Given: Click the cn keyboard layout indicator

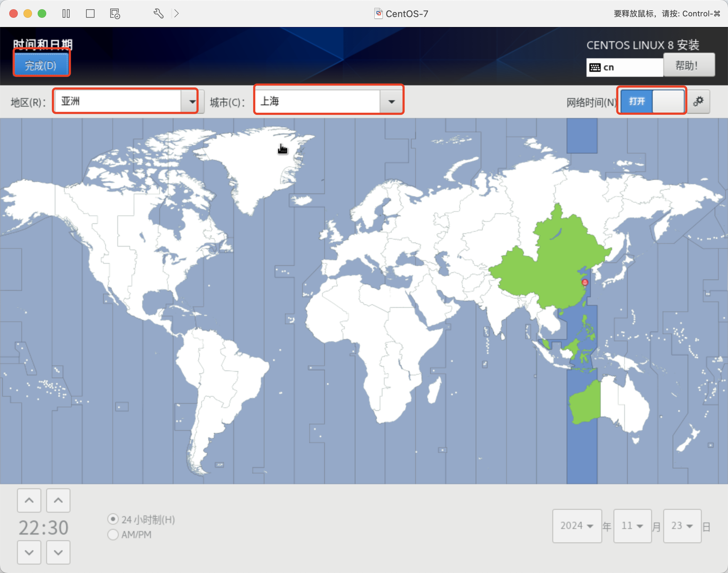Looking at the screenshot, I should (x=625, y=67).
